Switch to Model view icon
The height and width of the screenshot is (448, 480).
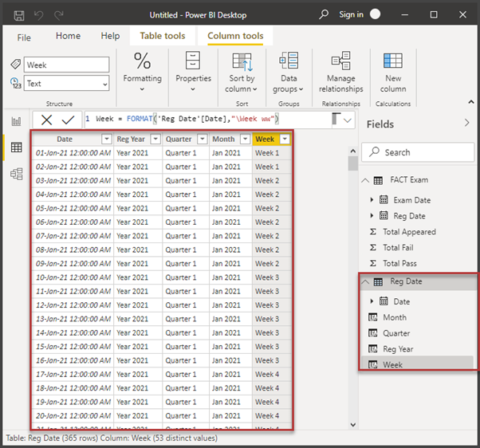pos(16,174)
